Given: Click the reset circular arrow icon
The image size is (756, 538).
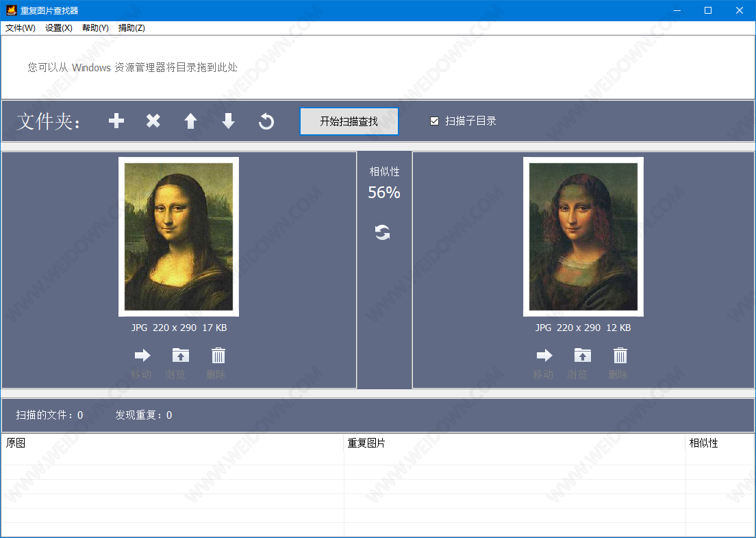Looking at the screenshot, I should [266, 121].
